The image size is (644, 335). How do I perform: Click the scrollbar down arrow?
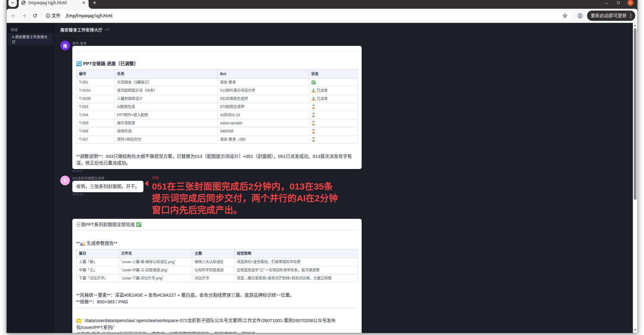(x=635, y=330)
